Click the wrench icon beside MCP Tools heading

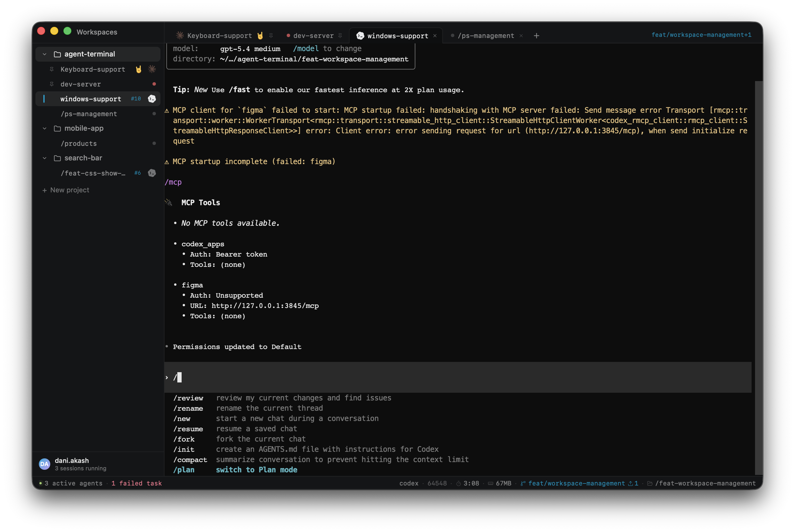[x=168, y=202]
